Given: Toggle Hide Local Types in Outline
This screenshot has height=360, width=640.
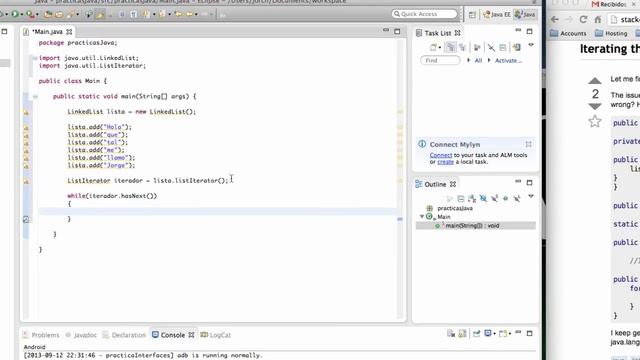Looking at the screenshot, I should [x=517, y=199].
